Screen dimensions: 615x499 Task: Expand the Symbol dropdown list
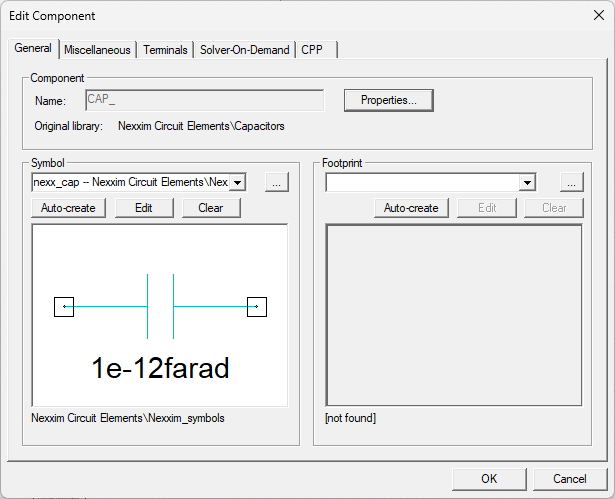pos(237,182)
